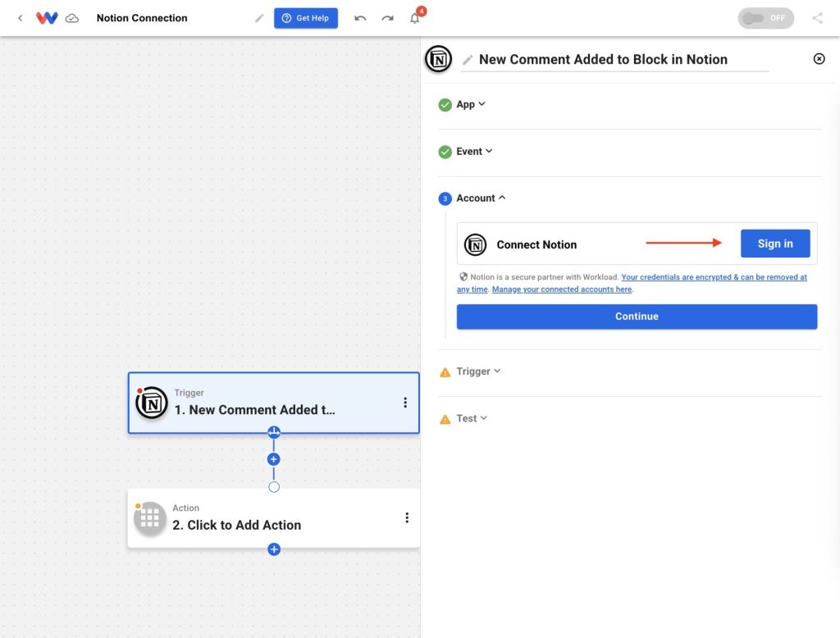
Task: Select the Click to Add Action node
Action: 274,518
